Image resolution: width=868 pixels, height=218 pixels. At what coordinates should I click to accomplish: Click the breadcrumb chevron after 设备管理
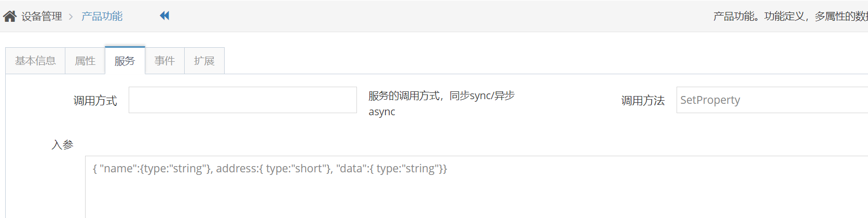(x=71, y=17)
